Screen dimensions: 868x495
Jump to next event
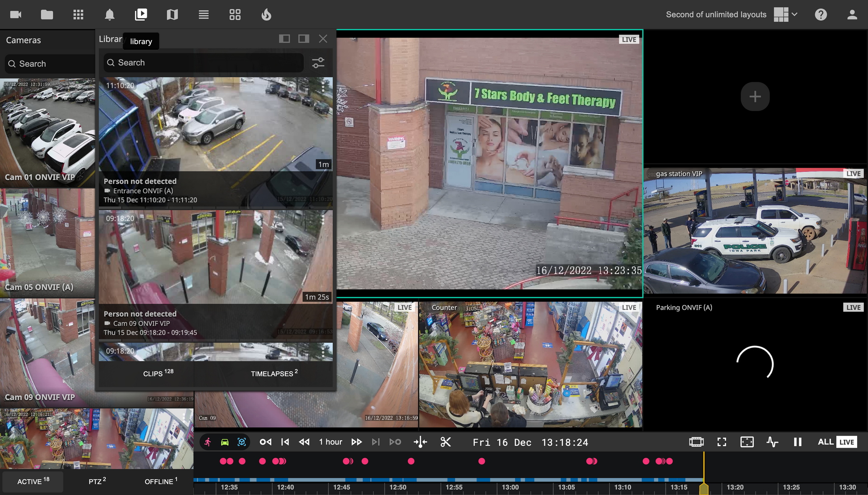395,442
